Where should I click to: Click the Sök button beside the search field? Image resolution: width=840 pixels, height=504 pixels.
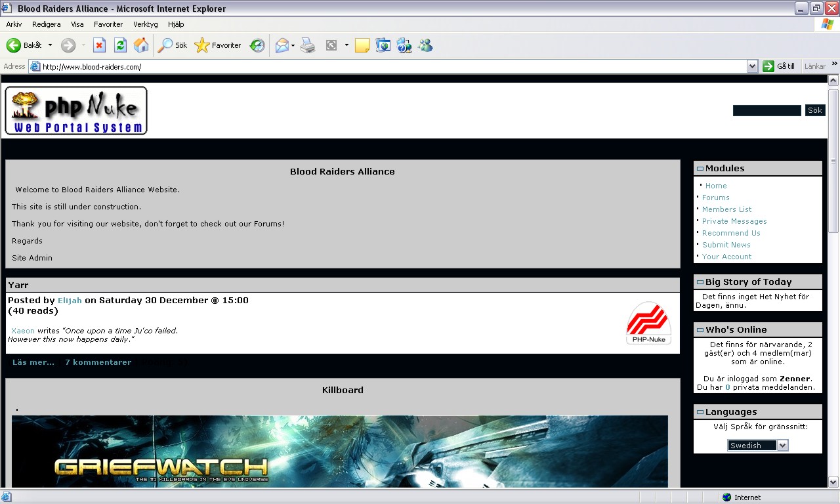pos(815,110)
